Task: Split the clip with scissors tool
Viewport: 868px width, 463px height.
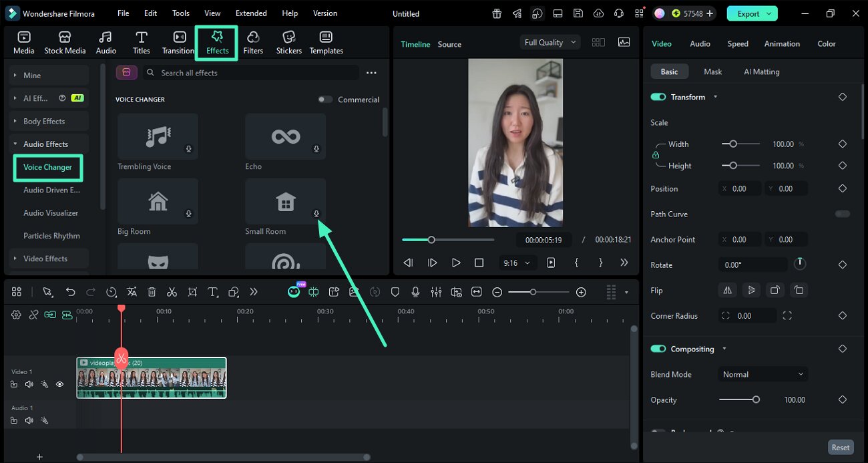Action: click(172, 292)
